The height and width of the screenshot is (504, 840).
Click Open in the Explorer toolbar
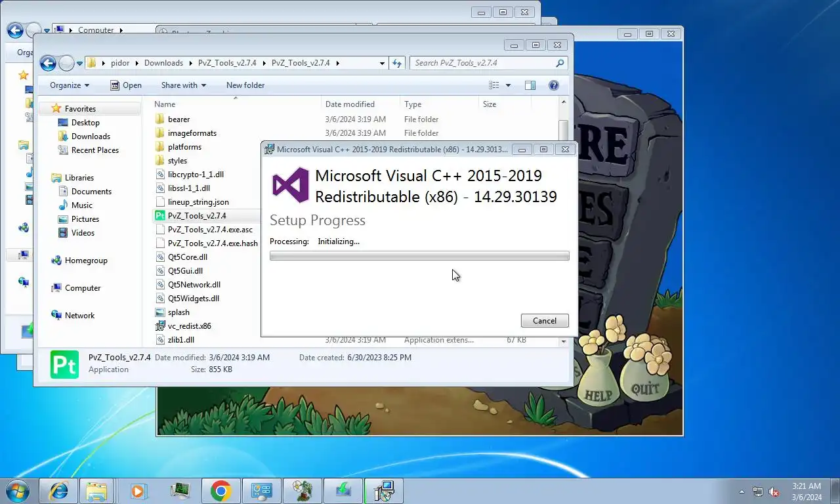tap(126, 85)
